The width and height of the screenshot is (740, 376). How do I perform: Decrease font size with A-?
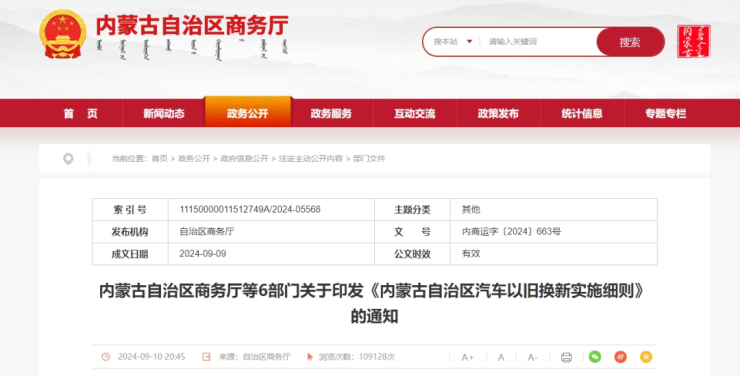532,357
